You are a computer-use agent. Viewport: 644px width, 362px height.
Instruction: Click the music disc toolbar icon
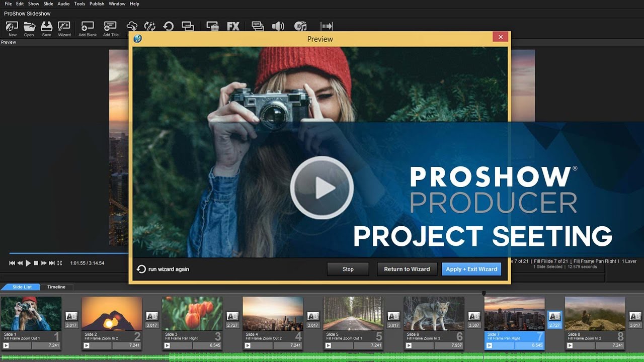(x=300, y=26)
